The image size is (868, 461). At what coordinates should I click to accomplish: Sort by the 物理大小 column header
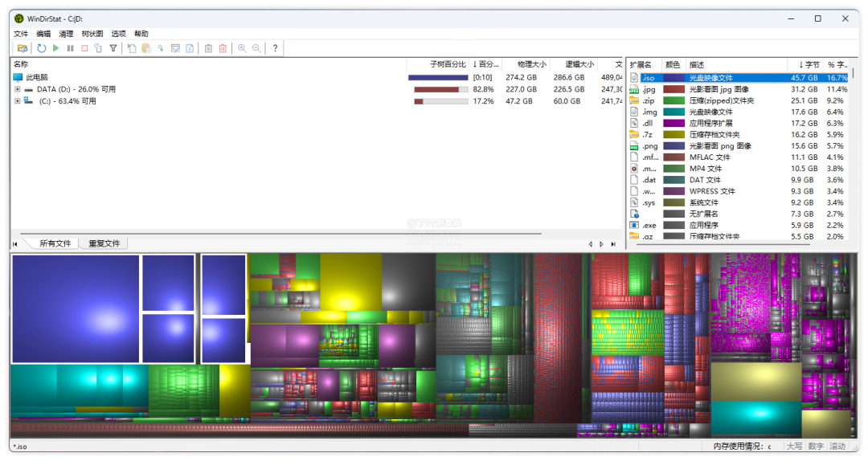526,64
